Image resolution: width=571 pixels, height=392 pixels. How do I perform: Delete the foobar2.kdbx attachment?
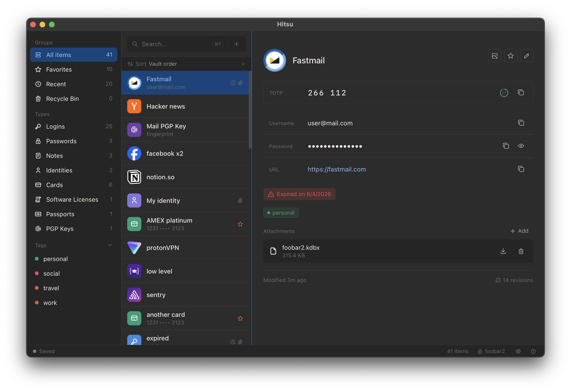point(521,251)
